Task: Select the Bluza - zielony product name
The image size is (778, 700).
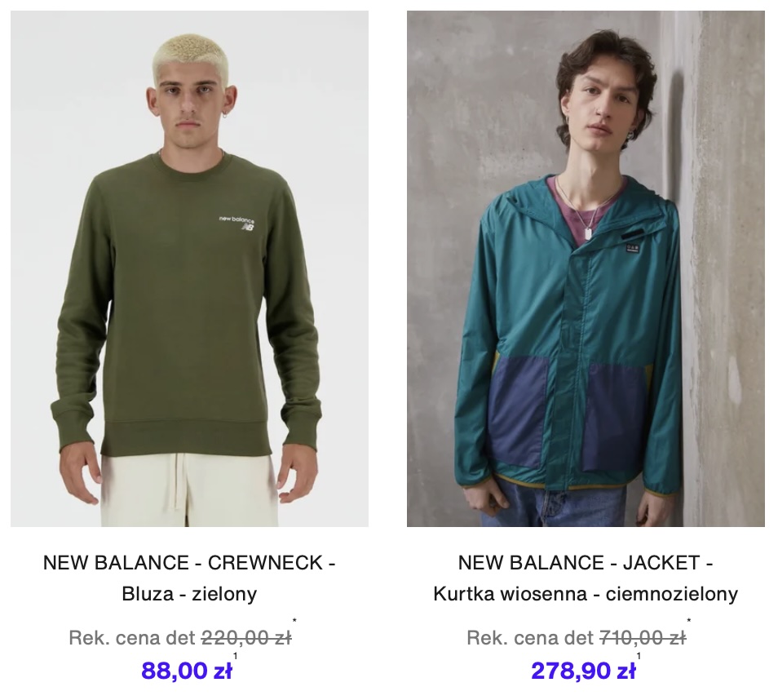Action: [189, 593]
